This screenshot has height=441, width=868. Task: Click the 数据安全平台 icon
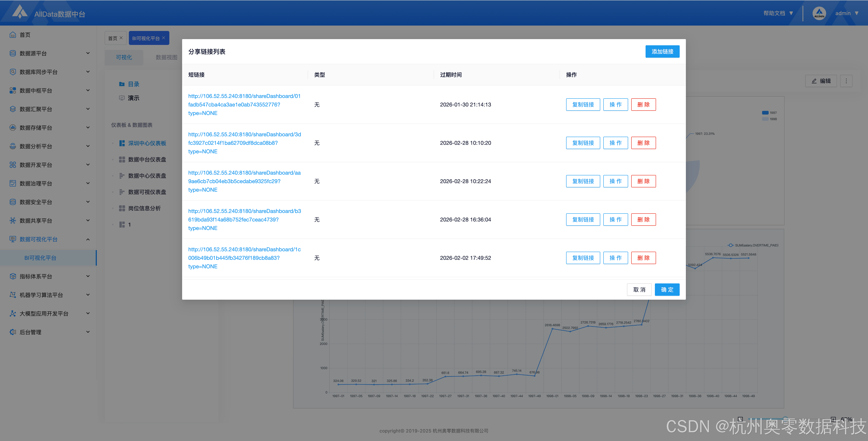pyautogui.click(x=13, y=202)
